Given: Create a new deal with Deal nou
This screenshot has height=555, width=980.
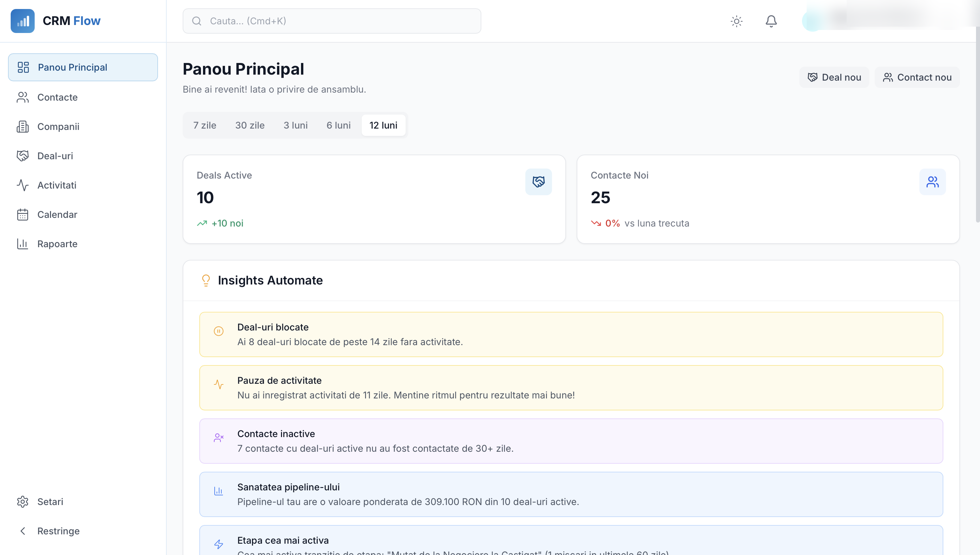Looking at the screenshot, I should [834, 77].
